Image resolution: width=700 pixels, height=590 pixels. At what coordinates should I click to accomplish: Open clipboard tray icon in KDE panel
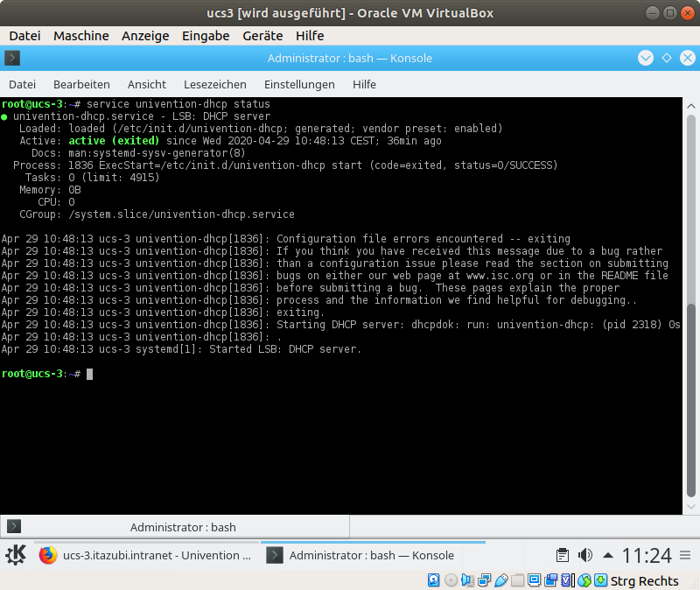[x=563, y=555]
